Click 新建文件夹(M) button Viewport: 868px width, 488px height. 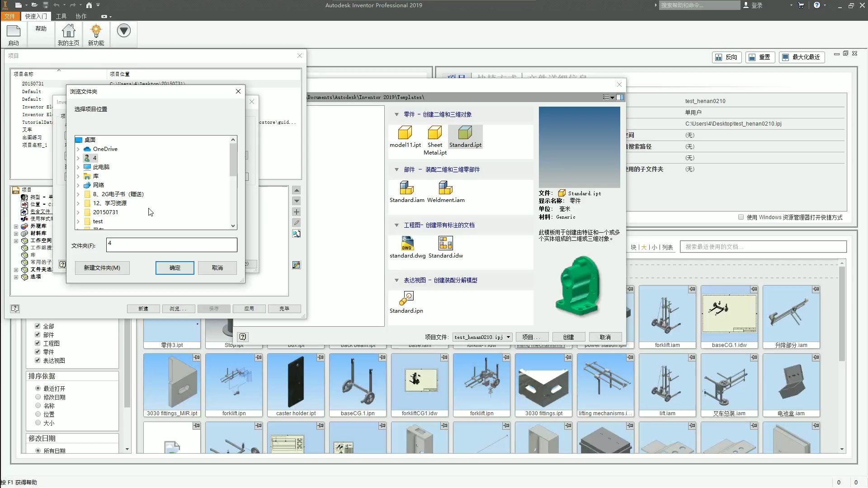coord(102,268)
